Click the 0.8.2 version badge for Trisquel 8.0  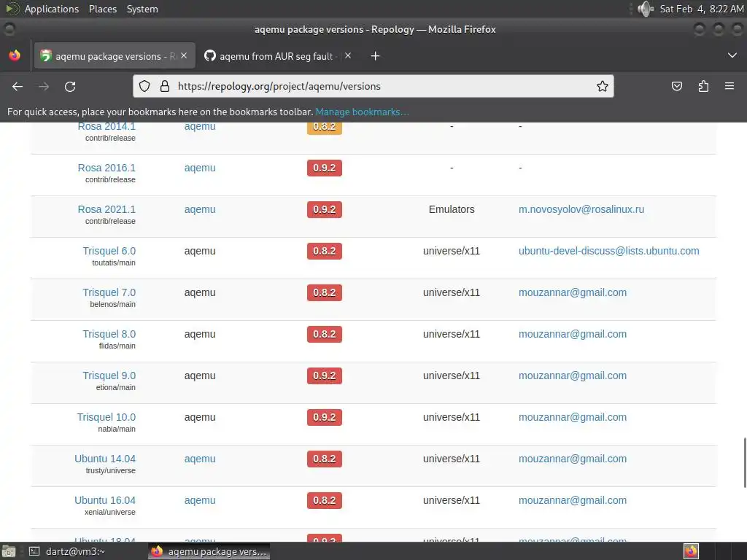pyautogui.click(x=325, y=334)
